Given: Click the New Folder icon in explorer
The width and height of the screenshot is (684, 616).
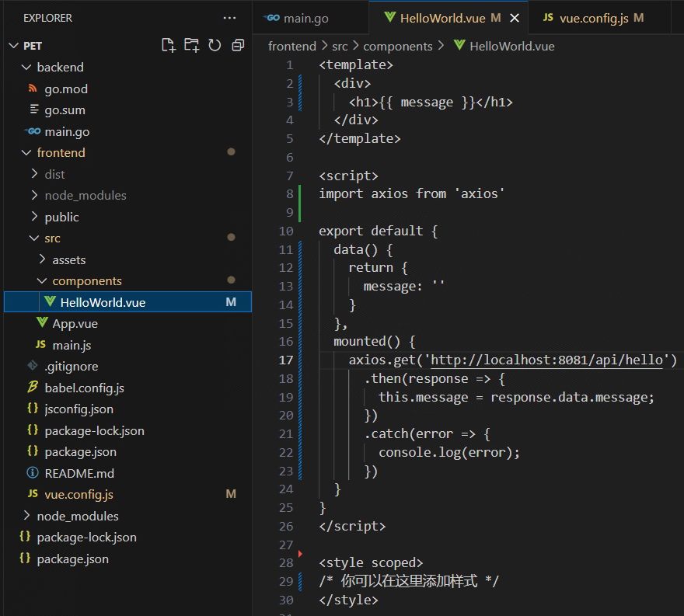Looking at the screenshot, I should pos(191,45).
